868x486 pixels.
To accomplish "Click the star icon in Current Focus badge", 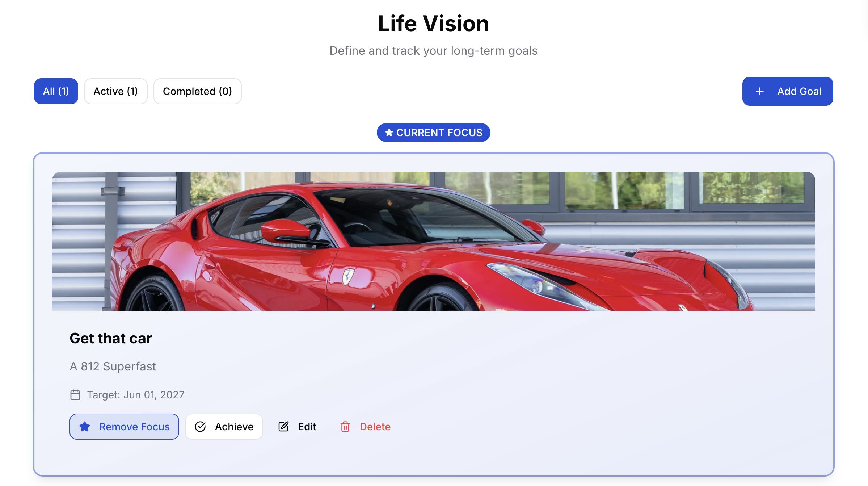I will point(389,133).
